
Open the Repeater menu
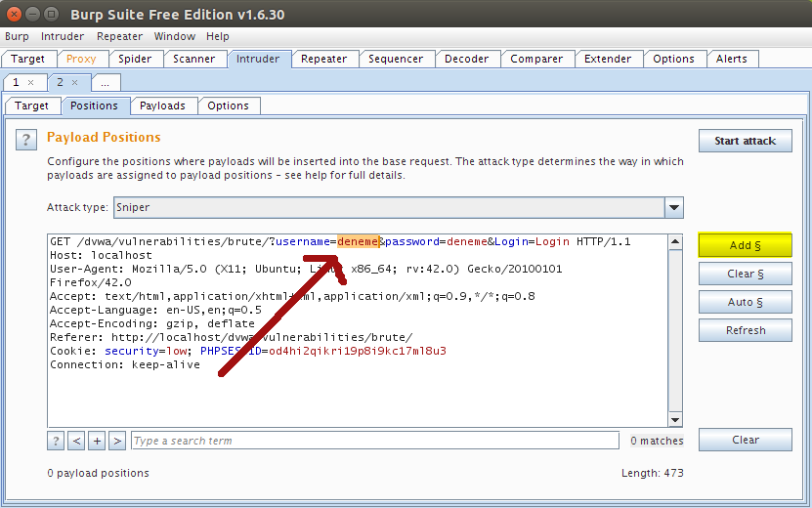point(119,36)
